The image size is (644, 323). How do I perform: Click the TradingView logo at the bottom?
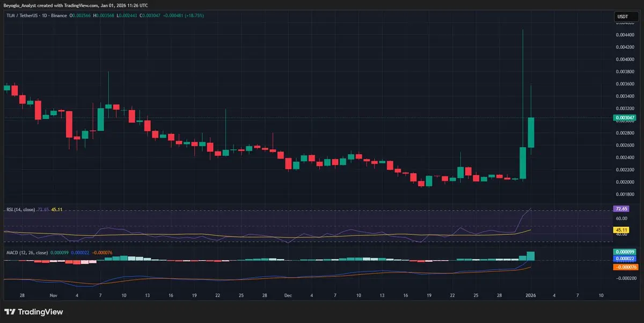[33, 312]
